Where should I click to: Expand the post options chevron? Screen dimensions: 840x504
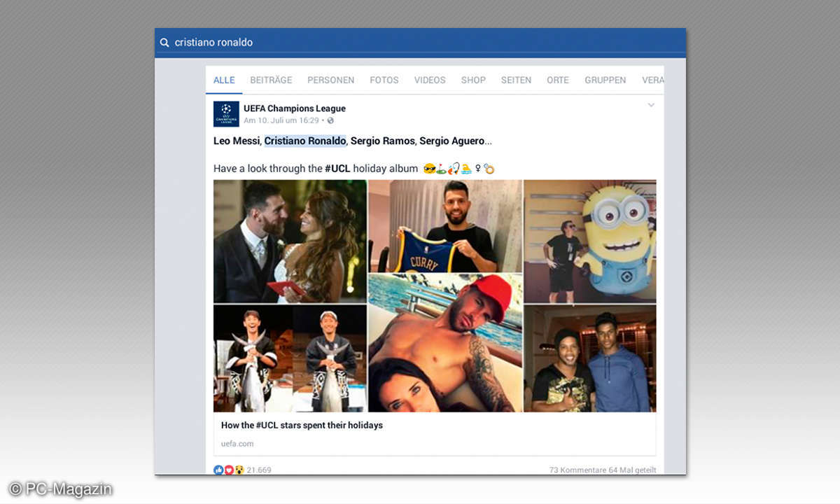[x=651, y=106]
